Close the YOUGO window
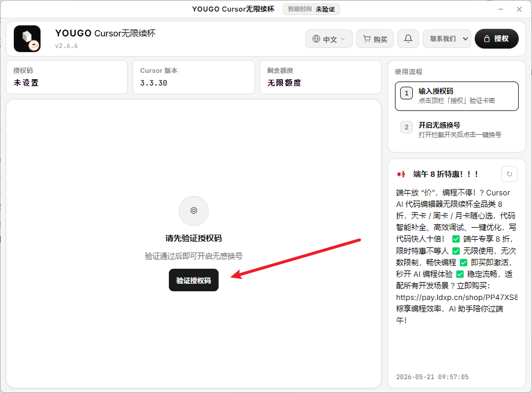Image resolution: width=532 pixels, height=393 pixels. coord(519,9)
